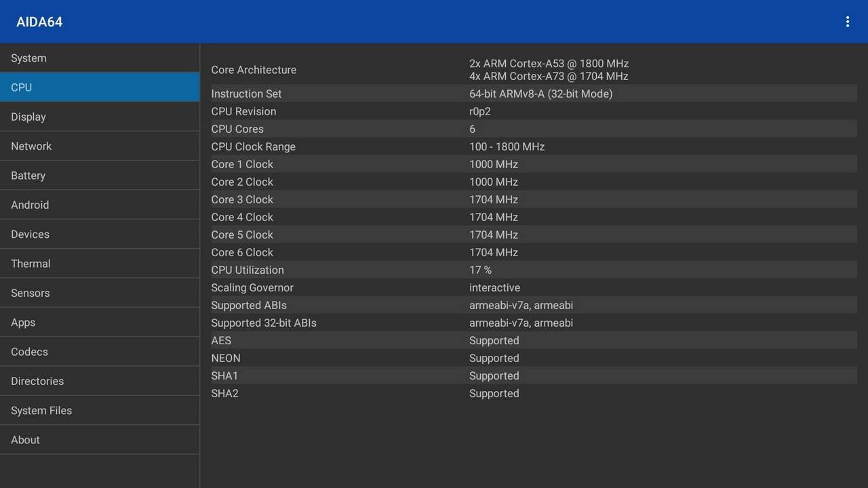Select the Core 3 Clock row
The height and width of the screenshot is (488, 868).
pyautogui.click(x=534, y=199)
